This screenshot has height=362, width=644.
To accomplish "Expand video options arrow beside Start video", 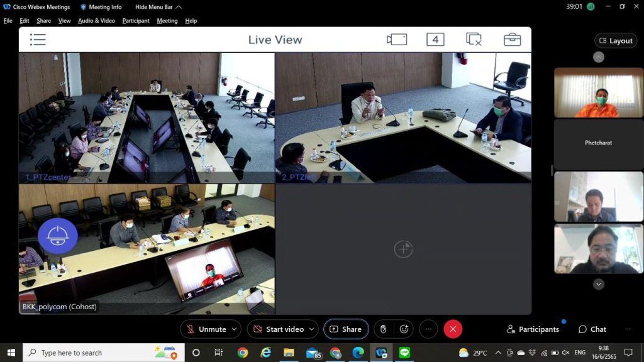I will click(x=313, y=329).
